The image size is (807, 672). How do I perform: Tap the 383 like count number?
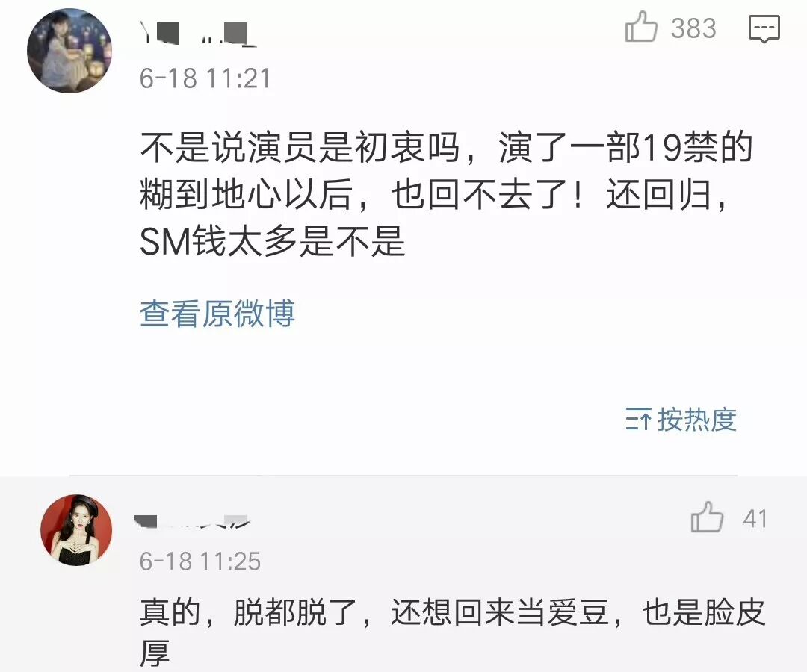coord(693,28)
